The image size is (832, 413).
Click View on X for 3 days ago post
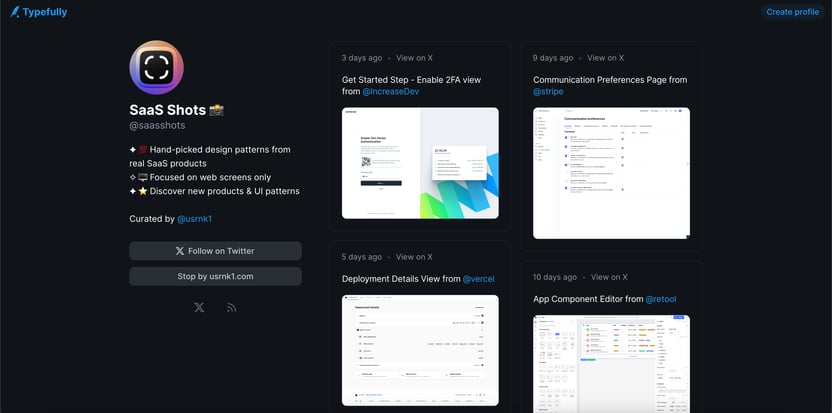pyautogui.click(x=414, y=58)
